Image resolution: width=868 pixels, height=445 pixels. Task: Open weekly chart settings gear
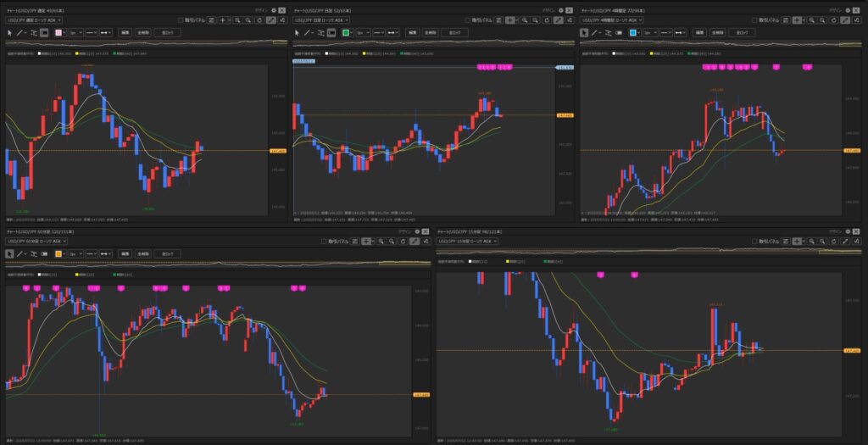point(274,10)
